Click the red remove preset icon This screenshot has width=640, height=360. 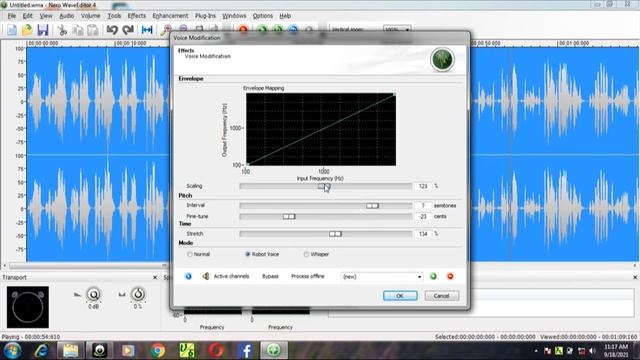pos(450,276)
